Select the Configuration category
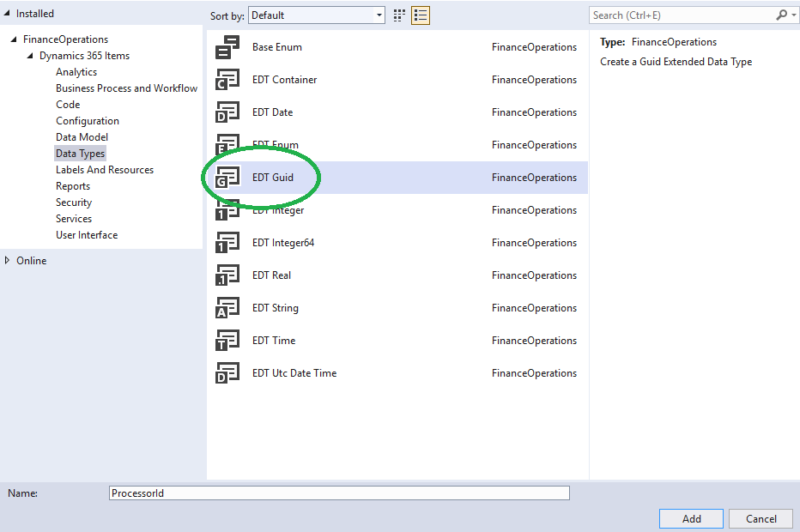This screenshot has width=800, height=532. tap(88, 121)
